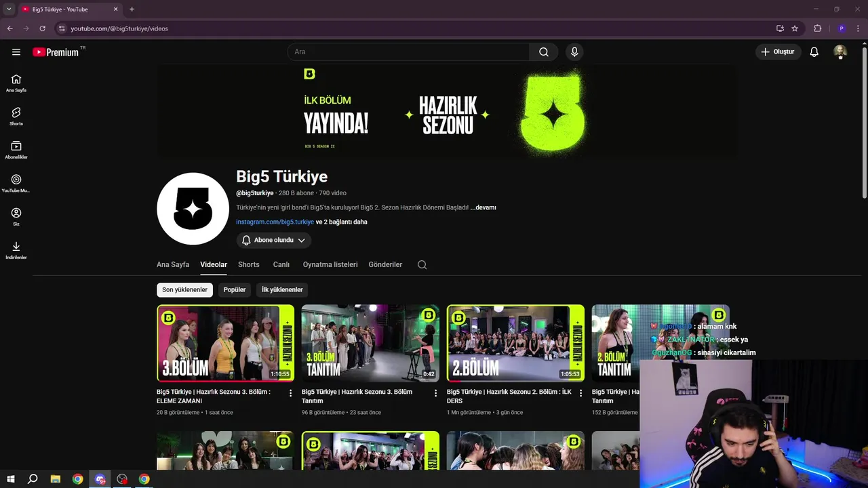Open the YouTube hamburger guide menu

[16, 52]
